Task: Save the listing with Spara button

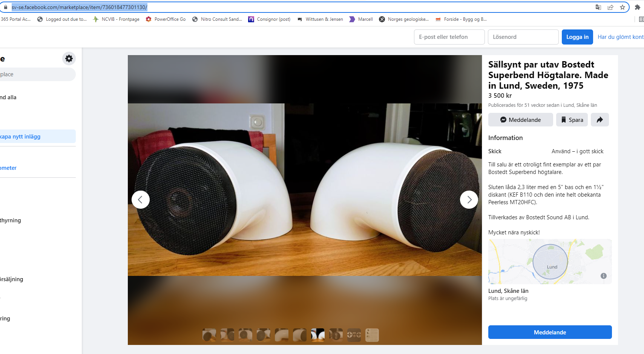Action: tap(572, 120)
